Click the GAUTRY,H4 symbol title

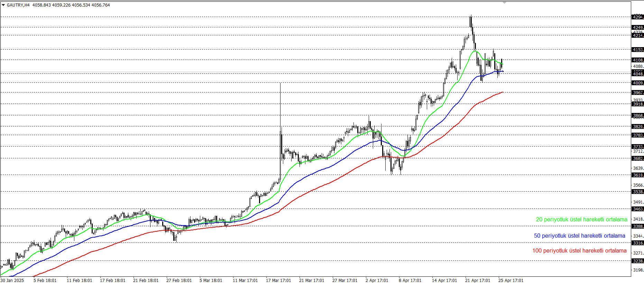[18, 5]
